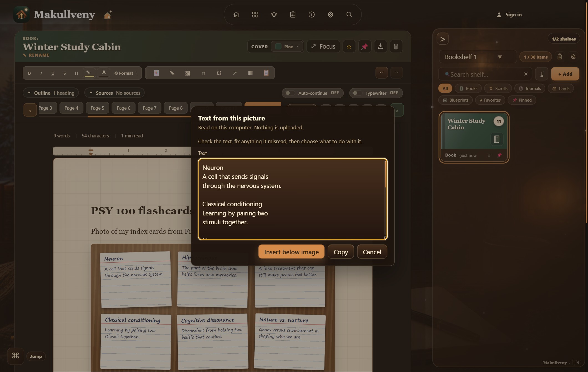Viewport: 588px width, 372px height.
Task: Apply underline formatting
Action: tap(53, 73)
